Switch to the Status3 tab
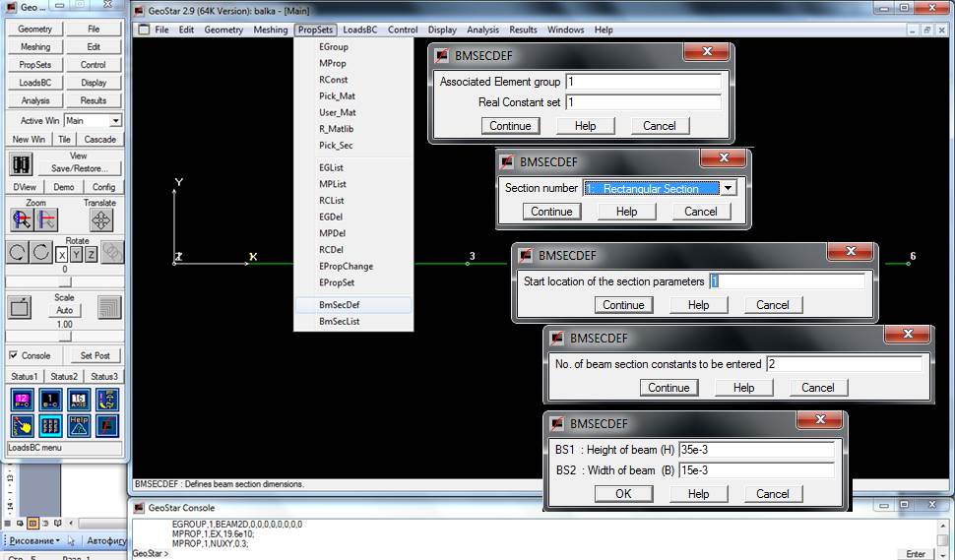The width and height of the screenshot is (955, 560). click(103, 376)
